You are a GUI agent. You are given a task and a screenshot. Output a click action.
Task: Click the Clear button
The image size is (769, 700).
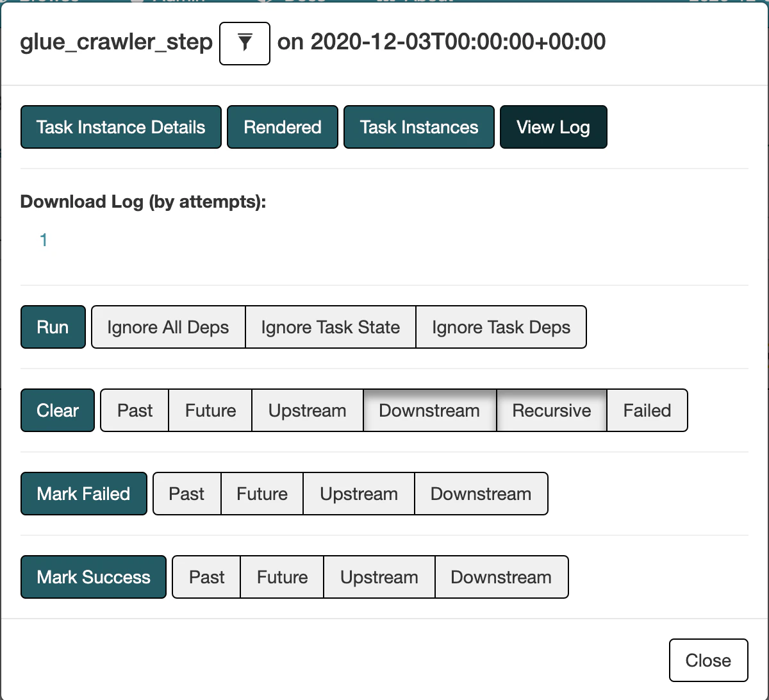point(58,410)
